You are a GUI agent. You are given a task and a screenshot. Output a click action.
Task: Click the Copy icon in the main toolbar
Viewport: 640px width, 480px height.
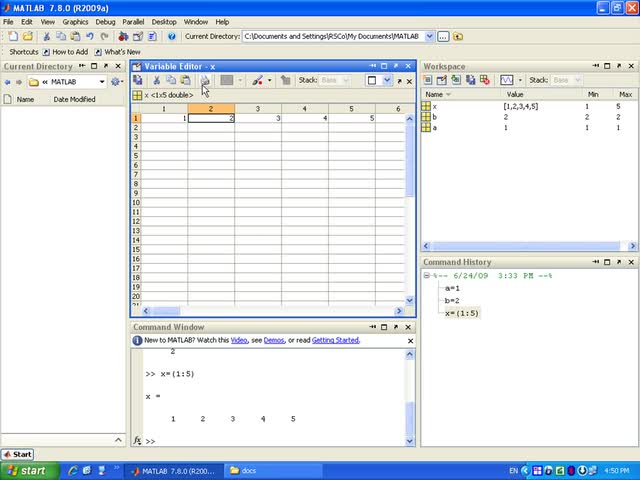pyautogui.click(x=61, y=36)
